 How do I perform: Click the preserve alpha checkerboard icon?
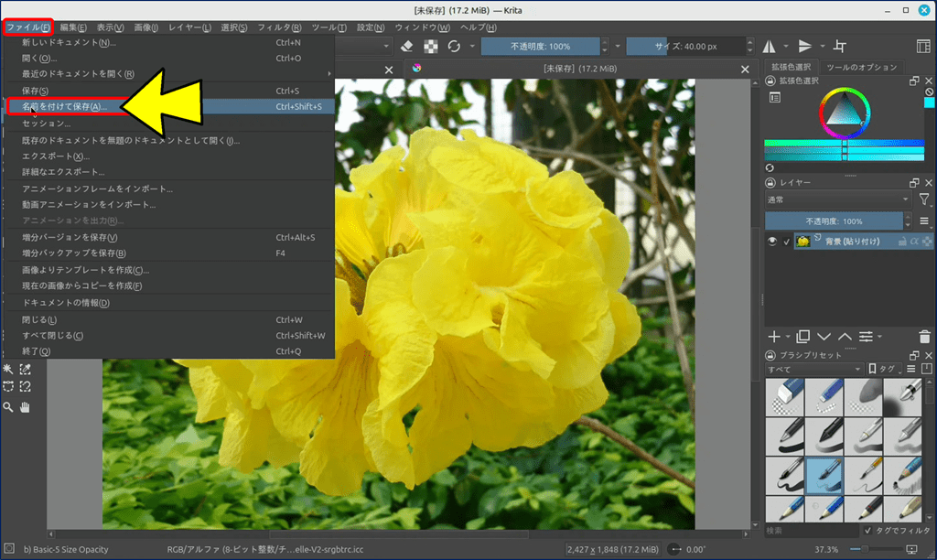430,46
